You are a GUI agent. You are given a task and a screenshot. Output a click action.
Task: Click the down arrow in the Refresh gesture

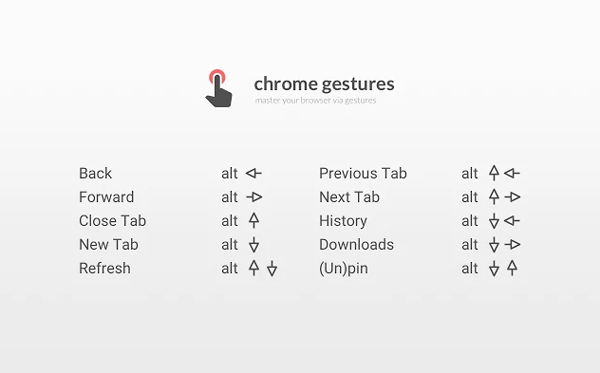click(x=272, y=268)
